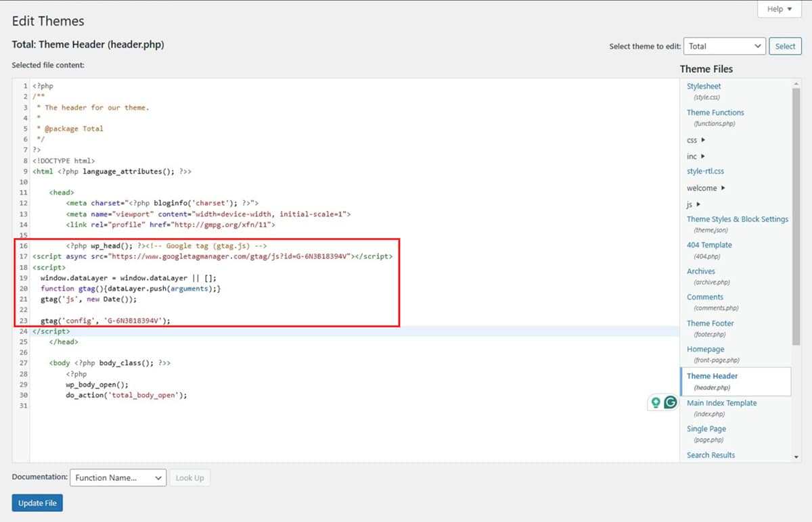The image size is (812, 522).
Task: Click the Select theme button
Action: click(x=785, y=46)
